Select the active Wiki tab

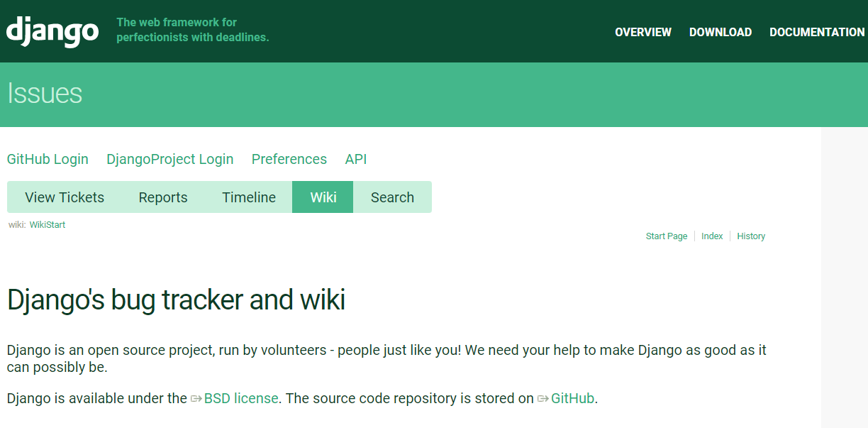pos(323,197)
